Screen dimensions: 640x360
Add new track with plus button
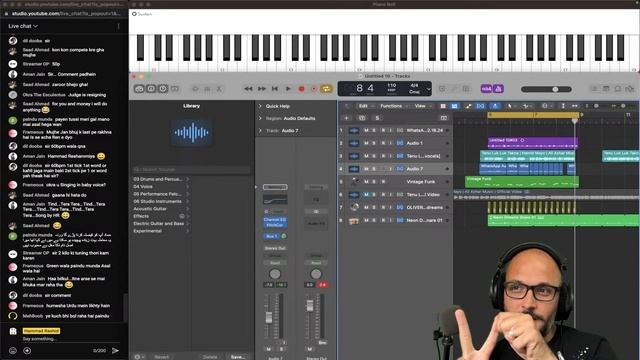[347, 118]
